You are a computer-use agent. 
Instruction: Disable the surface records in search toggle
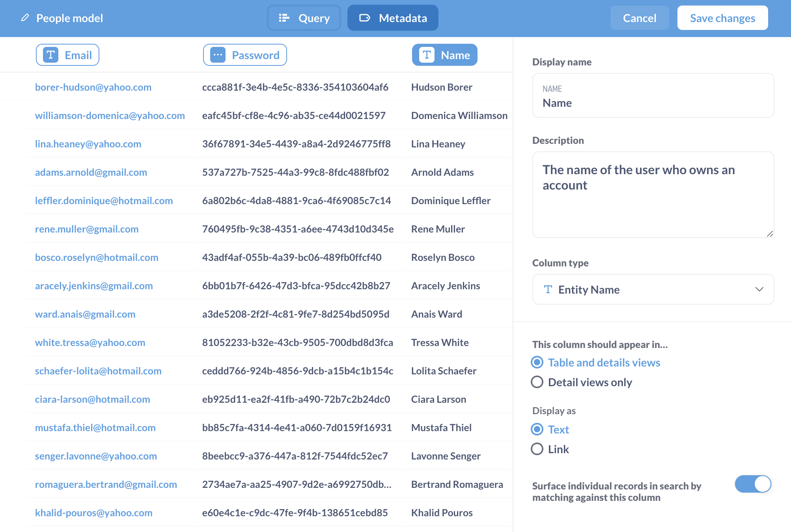click(752, 484)
